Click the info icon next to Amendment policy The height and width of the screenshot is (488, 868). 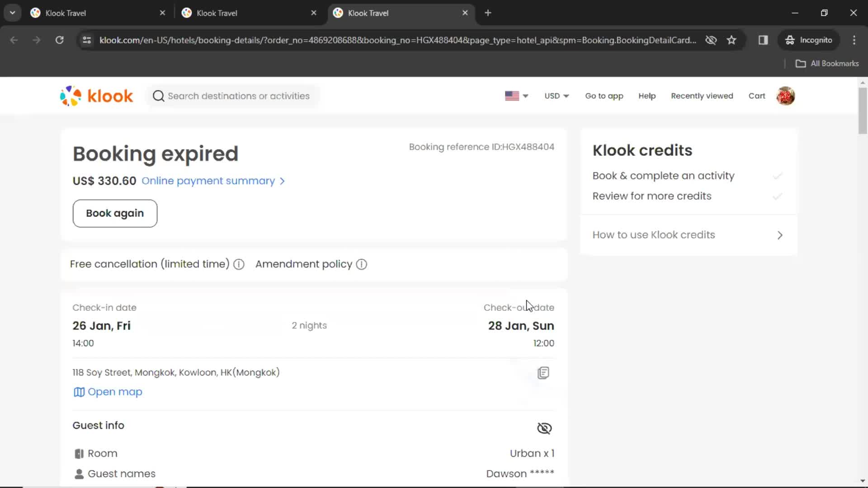(362, 264)
